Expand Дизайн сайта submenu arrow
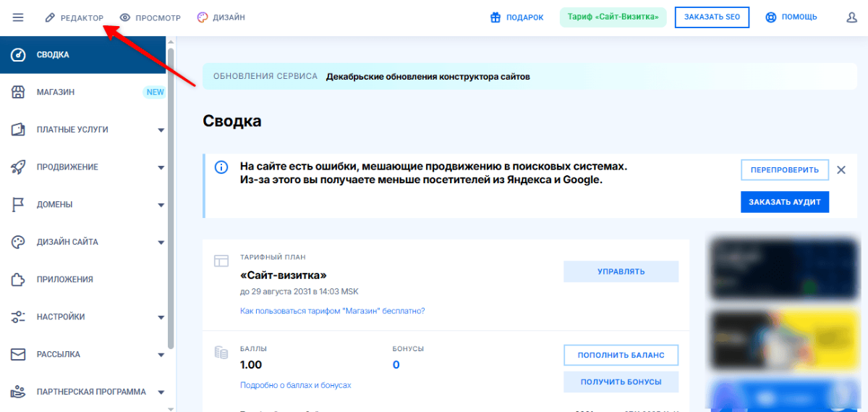 pyautogui.click(x=161, y=243)
